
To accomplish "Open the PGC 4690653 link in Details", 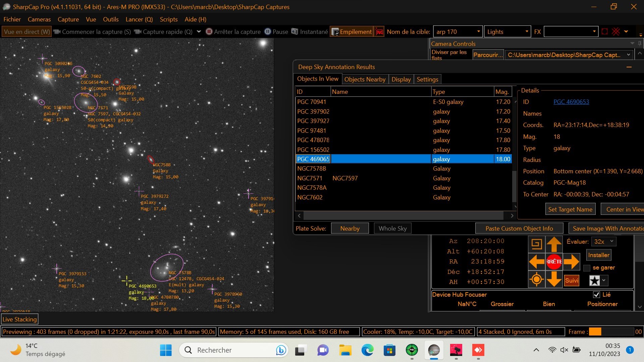I will coord(571,102).
